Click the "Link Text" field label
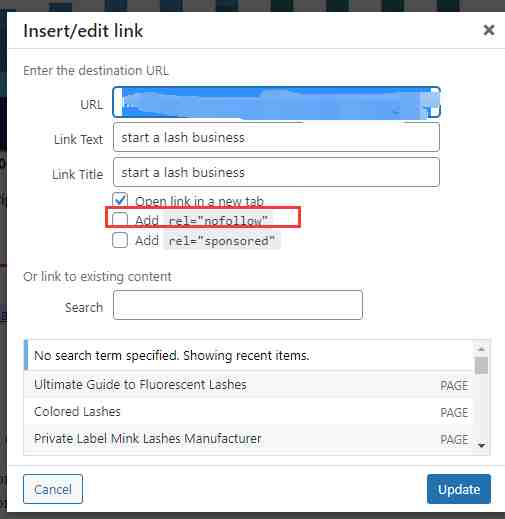Screen dimensions: 505x519 79,139
